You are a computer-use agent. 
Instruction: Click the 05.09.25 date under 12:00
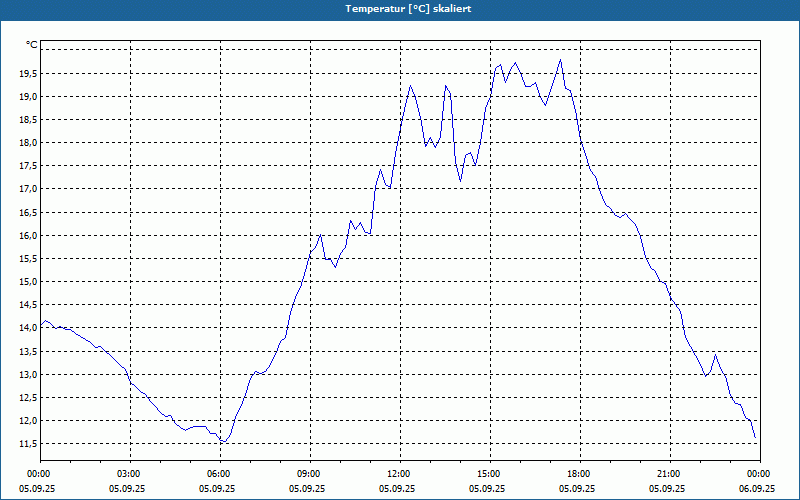(397, 488)
